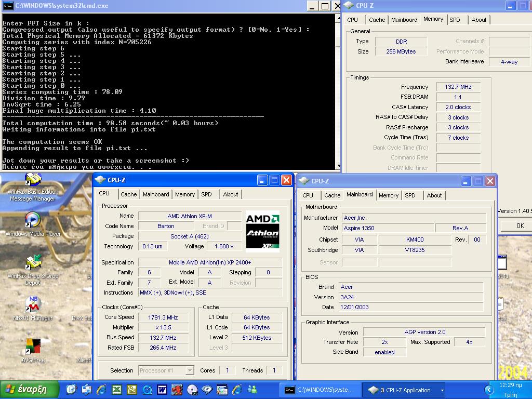Click Internet Explorer icon beside Messenger icon
The height and width of the screenshot is (399, 532).
237,390
